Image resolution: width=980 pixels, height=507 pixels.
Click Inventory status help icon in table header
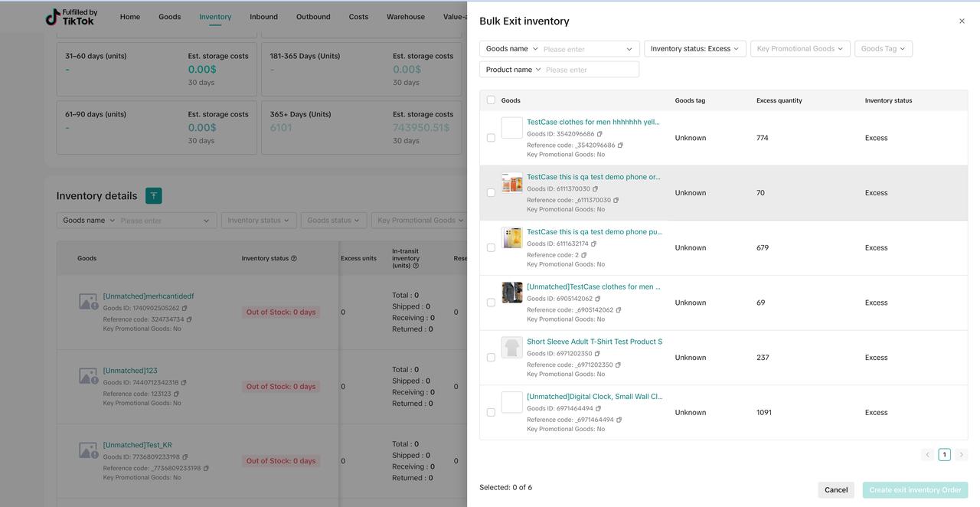[x=294, y=259]
